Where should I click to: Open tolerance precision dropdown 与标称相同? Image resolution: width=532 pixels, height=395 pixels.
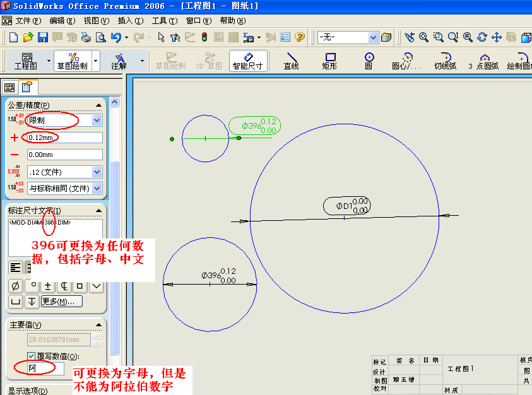97,188
